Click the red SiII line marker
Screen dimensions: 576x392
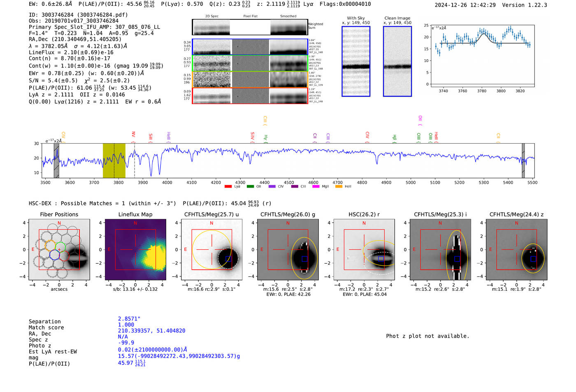point(151,138)
